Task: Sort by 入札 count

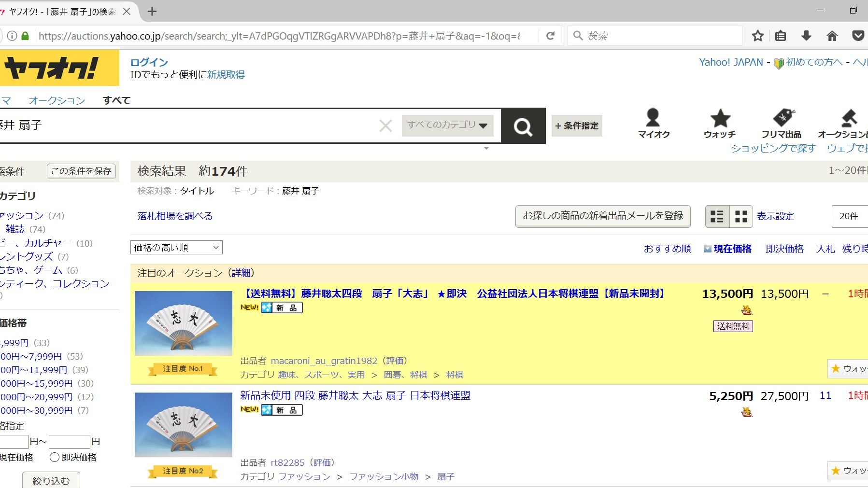Action: click(825, 249)
